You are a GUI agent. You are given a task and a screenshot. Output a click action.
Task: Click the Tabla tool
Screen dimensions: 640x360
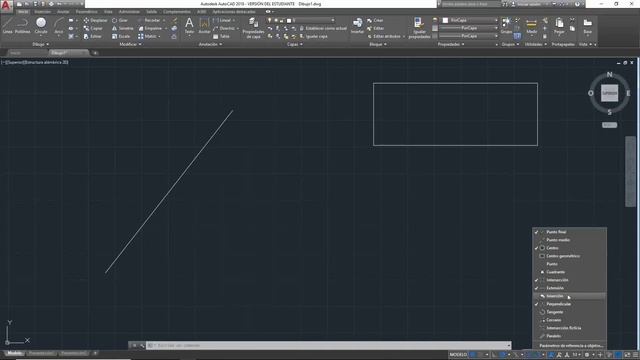[222, 36]
